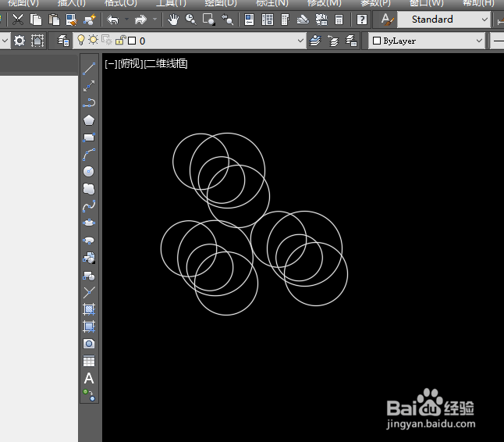The image size is (504, 442).
Task: Select the Polygon tool
Action: pyautogui.click(x=89, y=120)
